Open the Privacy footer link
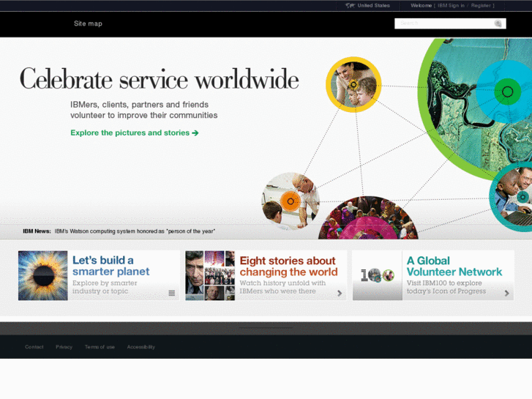 point(64,347)
